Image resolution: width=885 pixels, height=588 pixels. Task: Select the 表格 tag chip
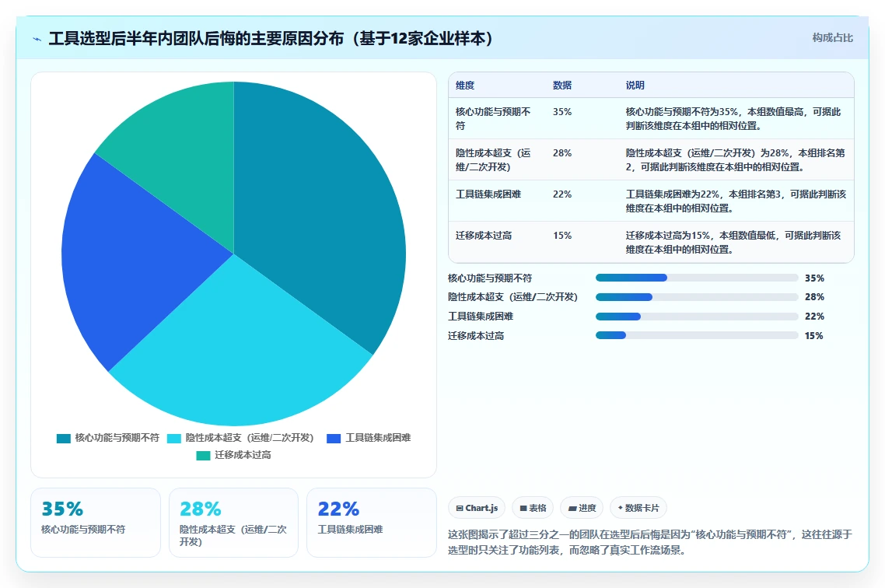point(533,508)
